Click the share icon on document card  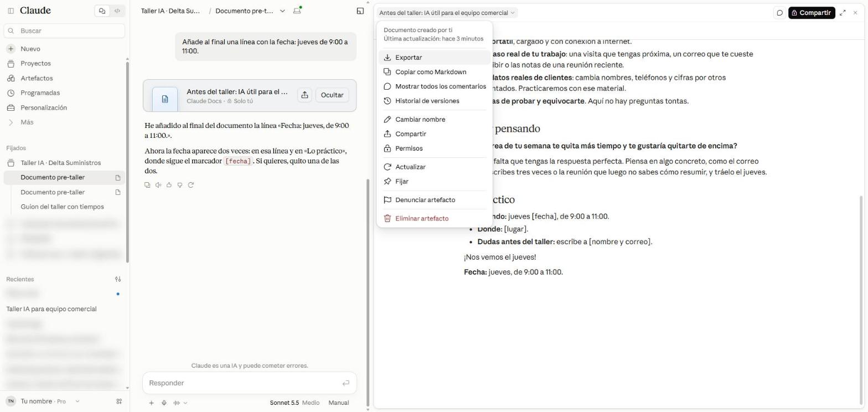pos(304,95)
